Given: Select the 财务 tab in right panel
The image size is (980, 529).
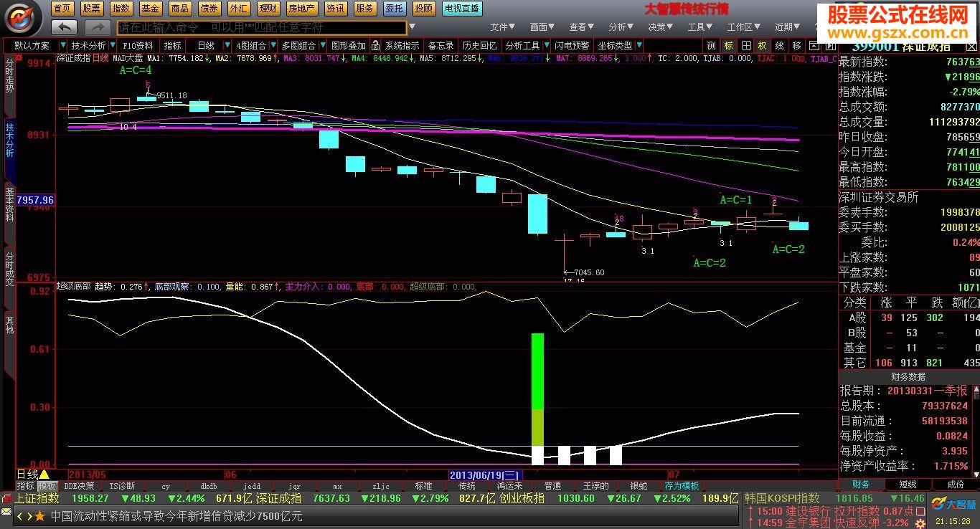Looking at the screenshot, I should (861, 485).
